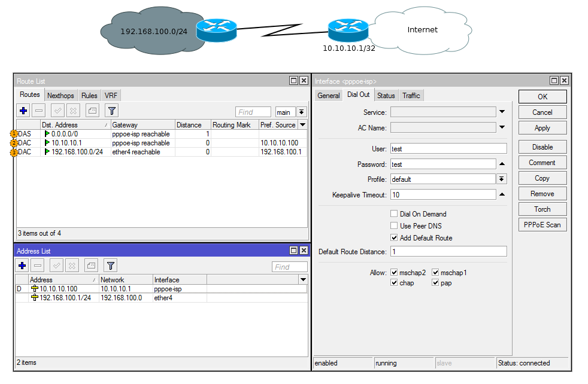The width and height of the screenshot is (588, 384).
Task: Click the comment icon in Route List toolbar
Action: click(92, 111)
